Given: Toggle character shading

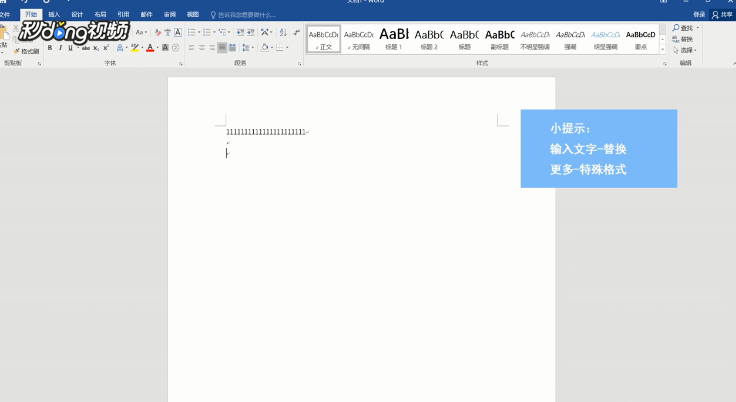Looking at the screenshot, I should point(165,47).
